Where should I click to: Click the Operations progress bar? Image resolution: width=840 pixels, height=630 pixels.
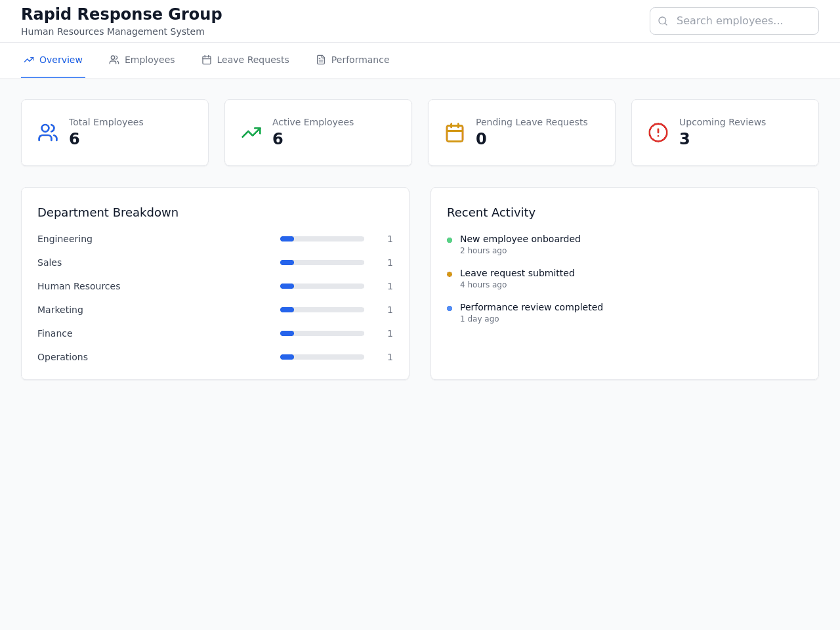pos(322,357)
